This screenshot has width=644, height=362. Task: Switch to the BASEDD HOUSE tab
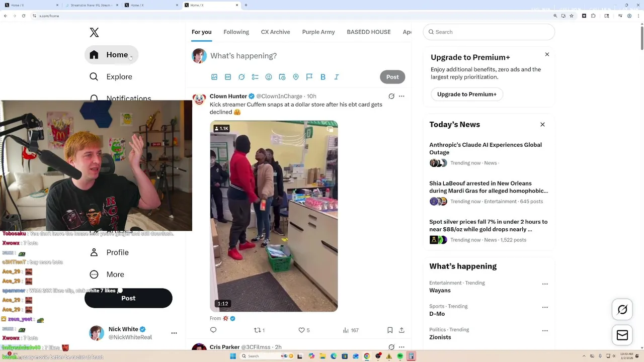click(x=369, y=32)
